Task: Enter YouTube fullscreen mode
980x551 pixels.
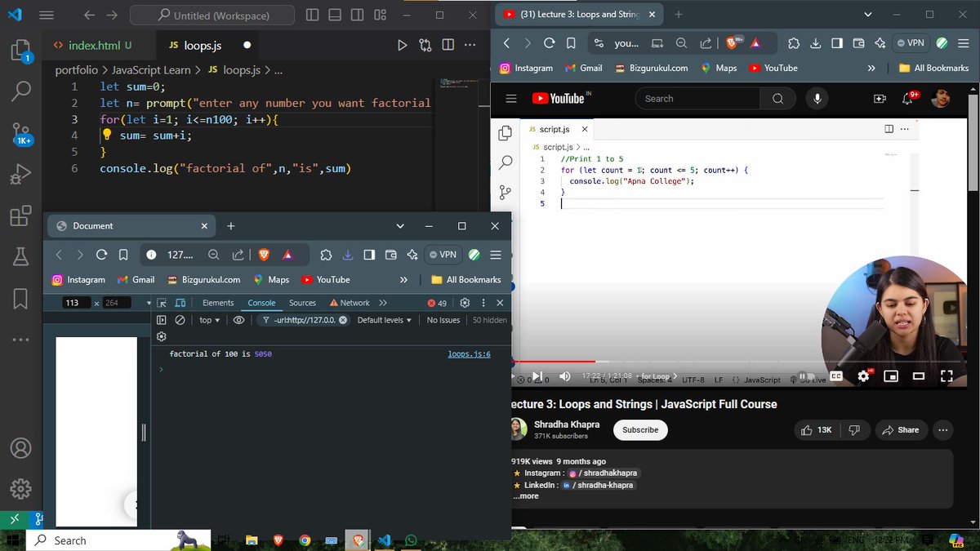Action: [947, 376]
